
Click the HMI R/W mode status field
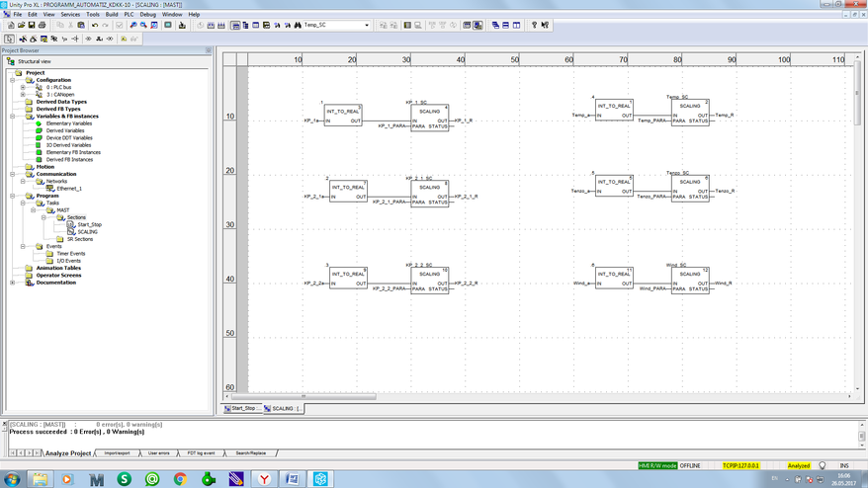coord(657,466)
